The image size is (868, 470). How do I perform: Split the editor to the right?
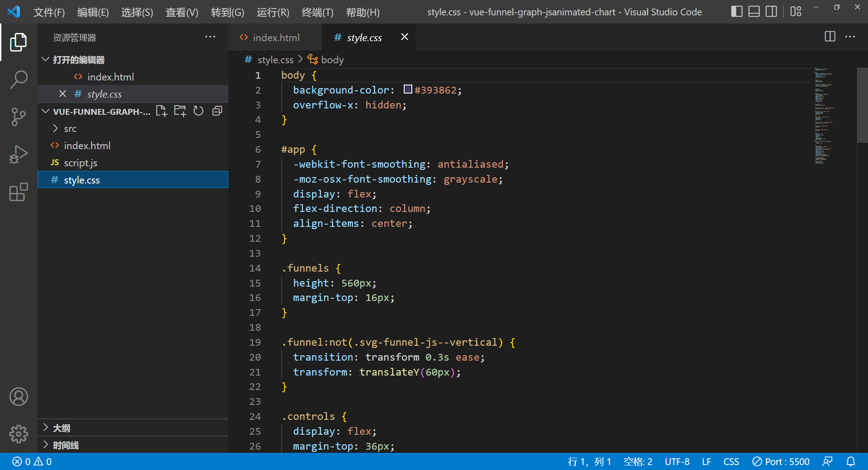point(830,37)
